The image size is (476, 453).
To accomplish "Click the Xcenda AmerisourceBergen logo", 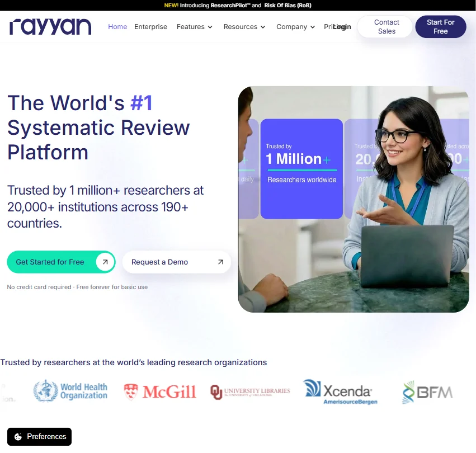I will [340, 392].
